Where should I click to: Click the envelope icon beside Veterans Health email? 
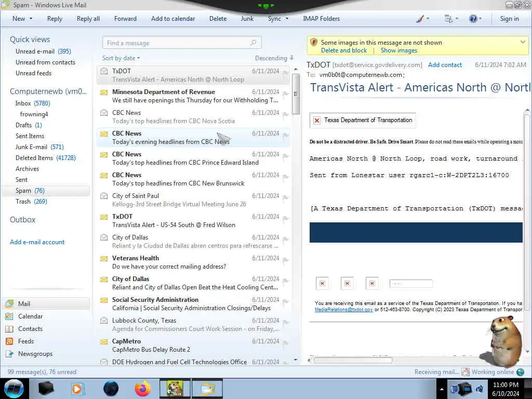tap(104, 259)
